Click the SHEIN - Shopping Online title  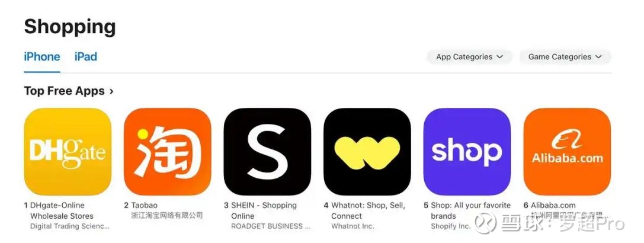(x=264, y=210)
